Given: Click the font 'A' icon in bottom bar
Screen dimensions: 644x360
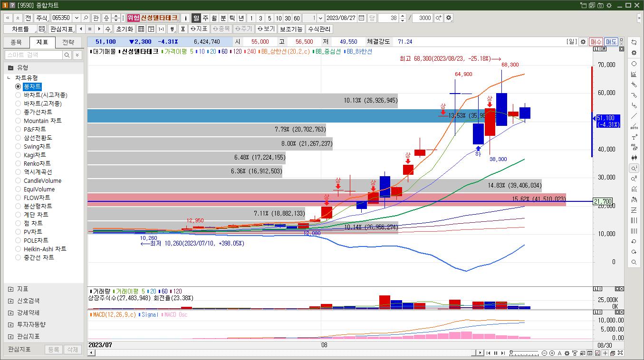Looking at the screenshot, I should click(x=559, y=353).
